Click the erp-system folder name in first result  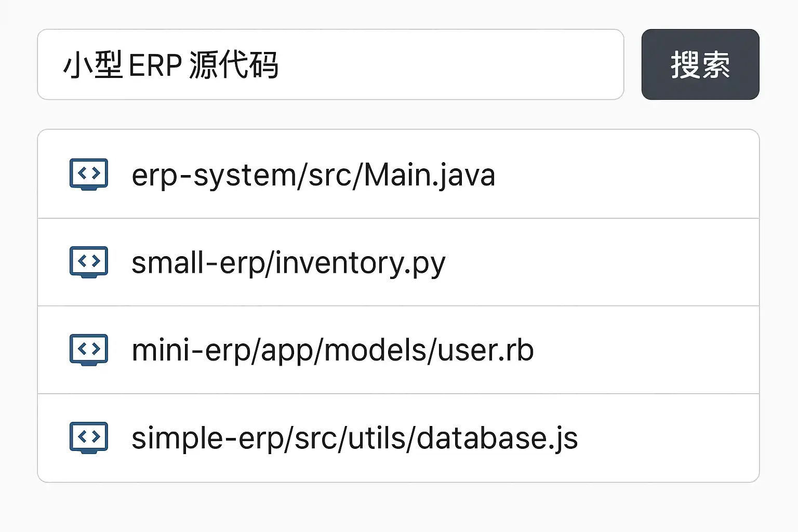click(x=214, y=175)
